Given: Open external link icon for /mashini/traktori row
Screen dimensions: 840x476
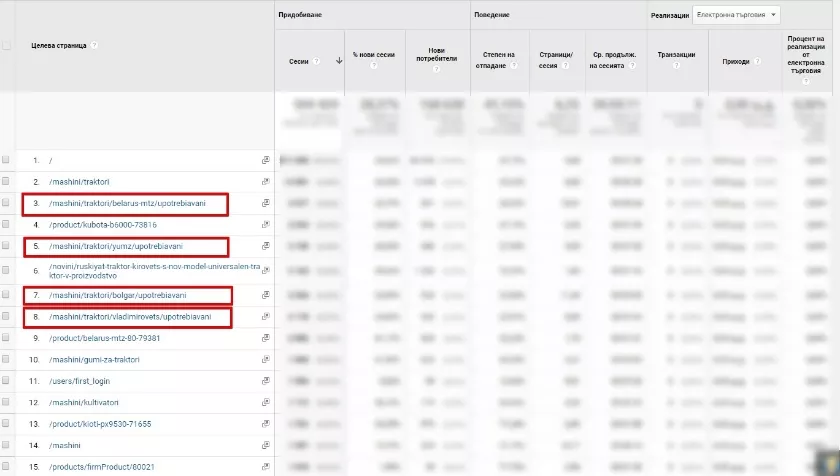Looking at the screenshot, I should click(265, 182).
